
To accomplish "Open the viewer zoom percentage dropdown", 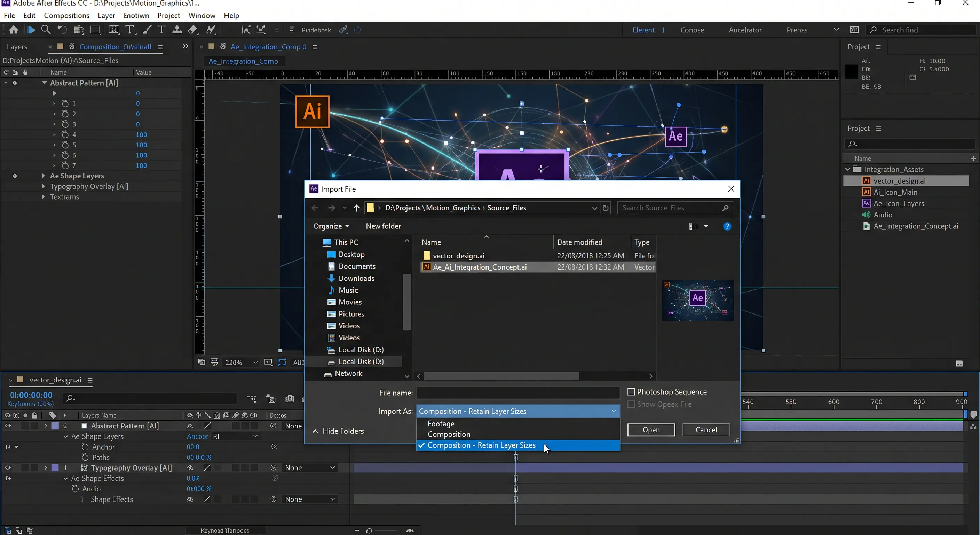I will (x=242, y=363).
